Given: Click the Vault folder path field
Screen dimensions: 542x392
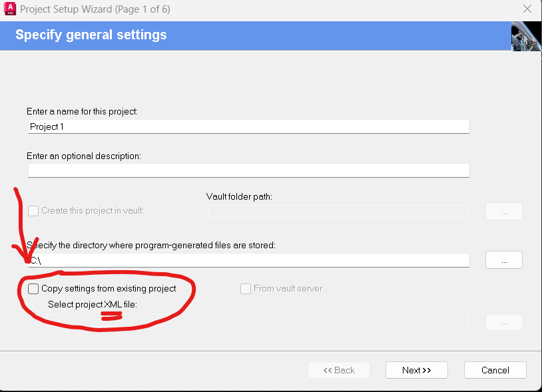Looking at the screenshot, I should (338, 212).
